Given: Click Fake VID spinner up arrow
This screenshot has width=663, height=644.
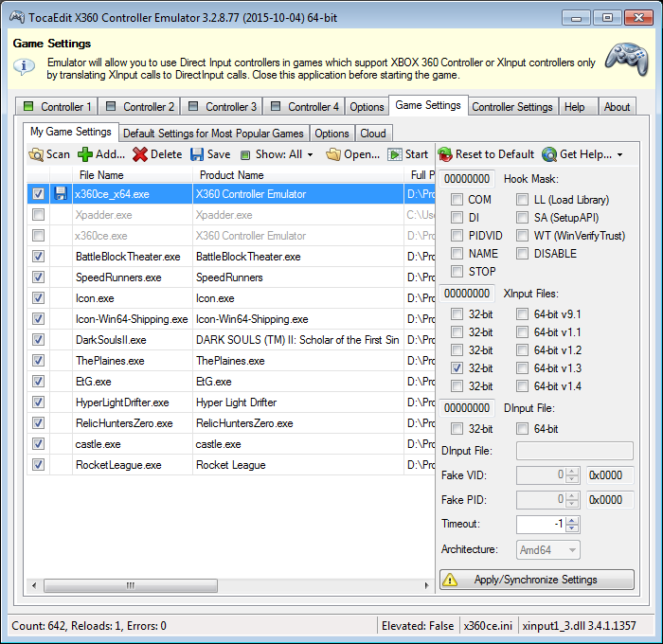Looking at the screenshot, I should [572, 472].
